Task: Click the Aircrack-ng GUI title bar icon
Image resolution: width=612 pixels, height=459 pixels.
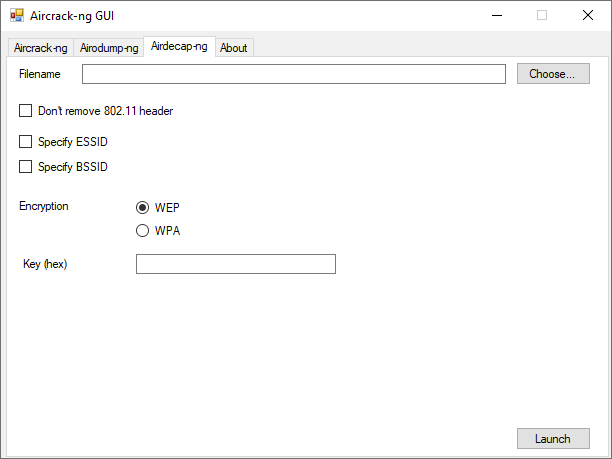Action: (17, 16)
